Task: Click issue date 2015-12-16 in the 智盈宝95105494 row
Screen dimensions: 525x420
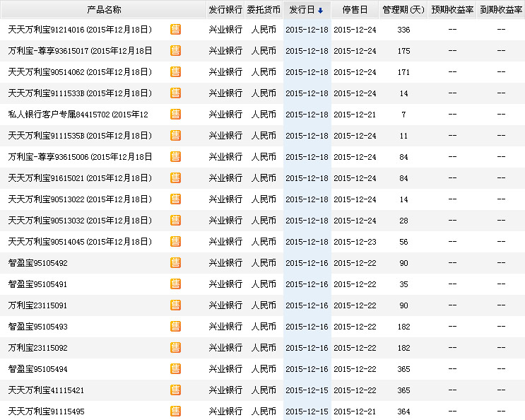Action: coord(307,369)
